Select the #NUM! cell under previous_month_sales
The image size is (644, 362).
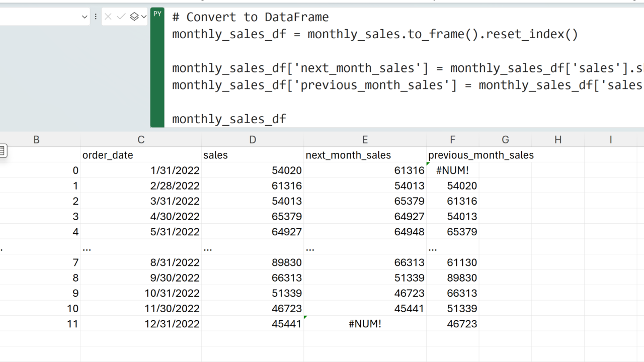pos(452,170)
